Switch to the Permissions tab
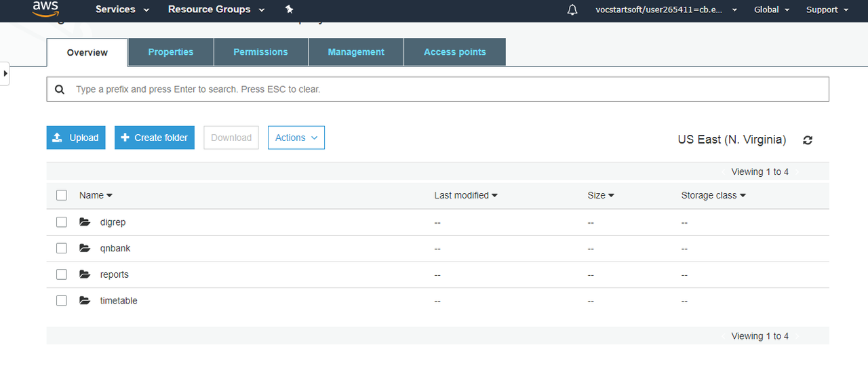The image size is (868, 374). (260, 52)
